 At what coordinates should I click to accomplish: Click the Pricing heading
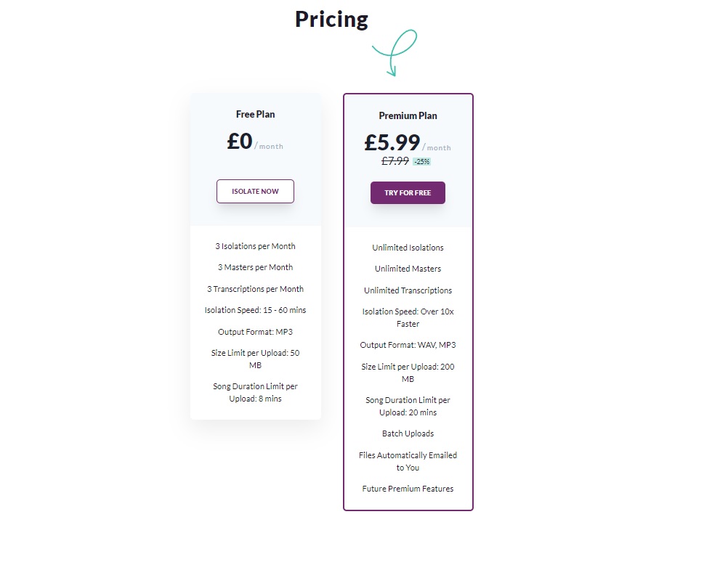tap(331, 20)
